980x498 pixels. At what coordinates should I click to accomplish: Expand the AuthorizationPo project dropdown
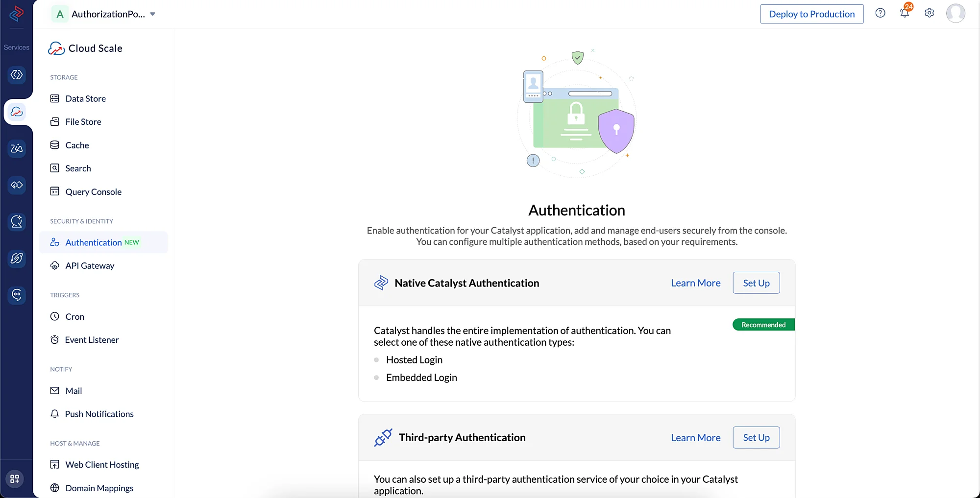152,14
